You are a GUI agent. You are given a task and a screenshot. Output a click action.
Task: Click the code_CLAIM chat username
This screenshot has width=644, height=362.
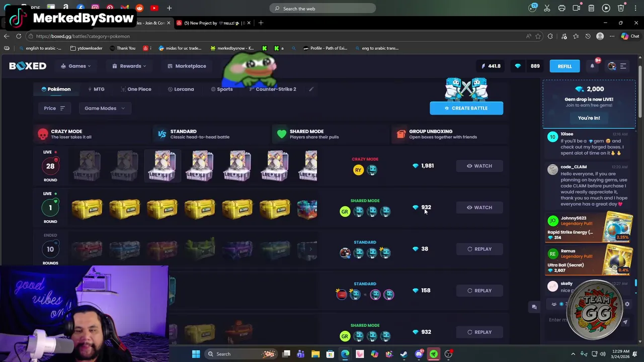tap(574, 166)
